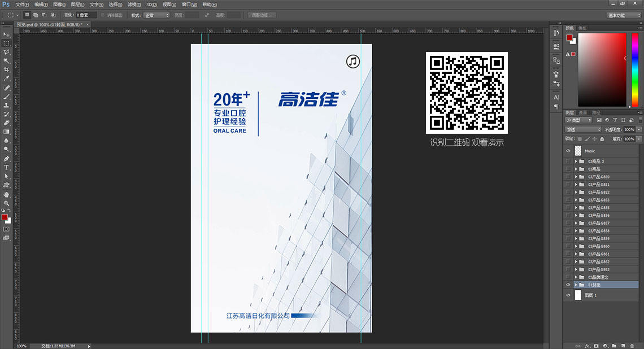The width and height of the screenshot is (644, 349).
Task: Open the 样式 style dropdown
Action: point(156,15)
